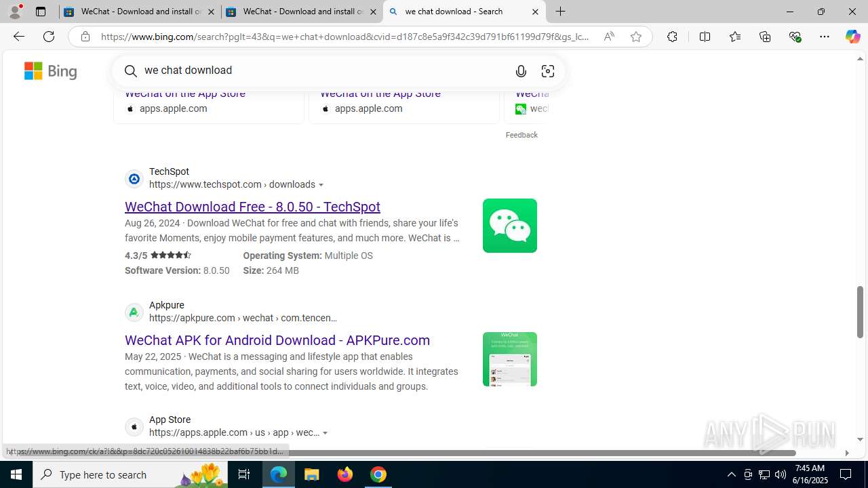Click the apps.apple.com us app URL
This screenshot has height=488, width=868.
click(234, 432)
